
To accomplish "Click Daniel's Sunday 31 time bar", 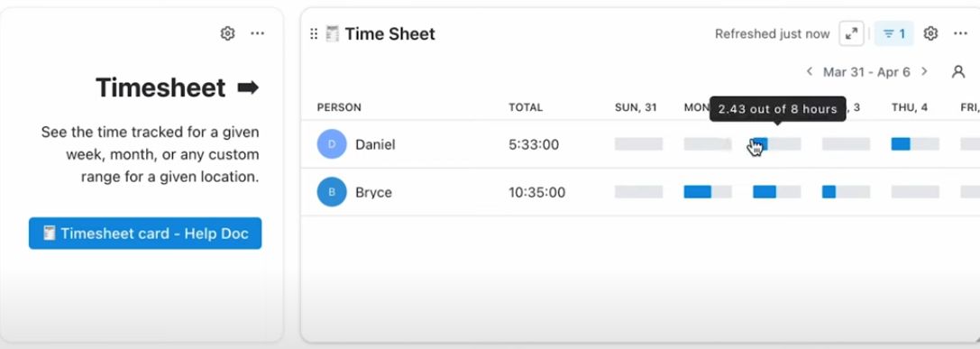I will pos(638,144).
